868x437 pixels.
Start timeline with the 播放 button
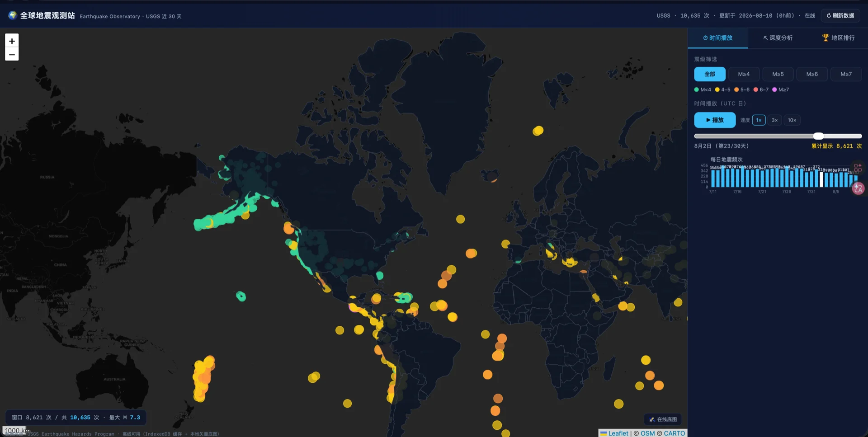[x=715, y=120]
